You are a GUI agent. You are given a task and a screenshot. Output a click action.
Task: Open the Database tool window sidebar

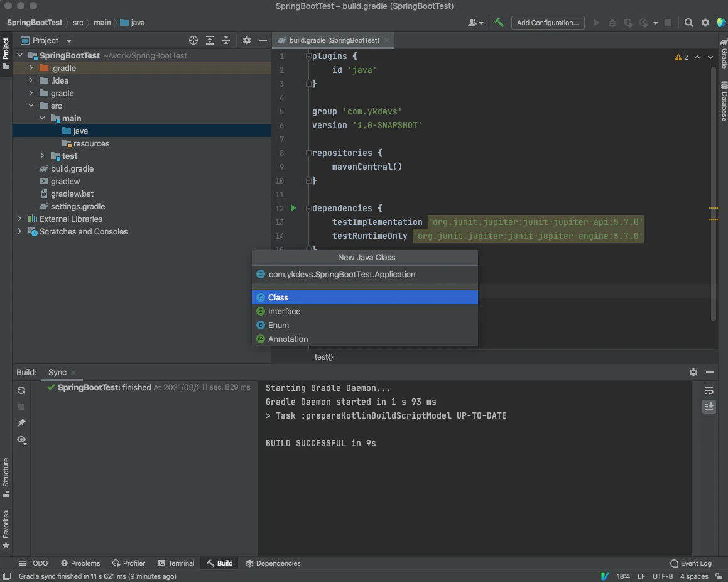(724, 102)
